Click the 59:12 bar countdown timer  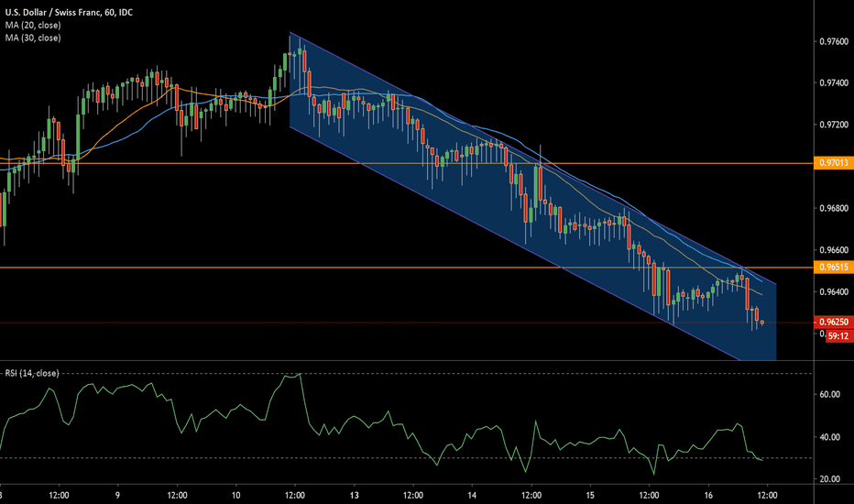click(x=837, y=336)
